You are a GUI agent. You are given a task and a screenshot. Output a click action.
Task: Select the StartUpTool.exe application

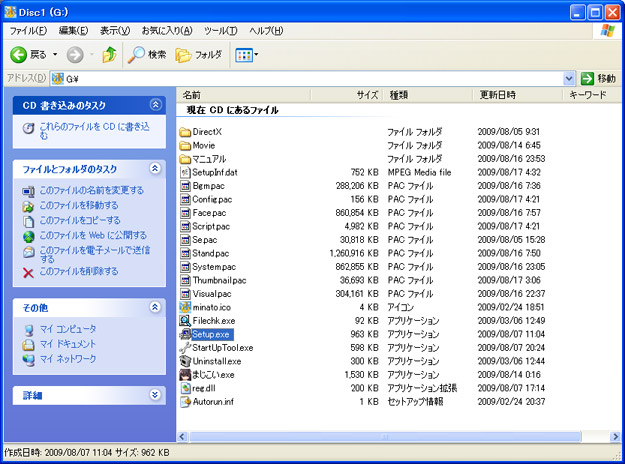pos(222,347)
